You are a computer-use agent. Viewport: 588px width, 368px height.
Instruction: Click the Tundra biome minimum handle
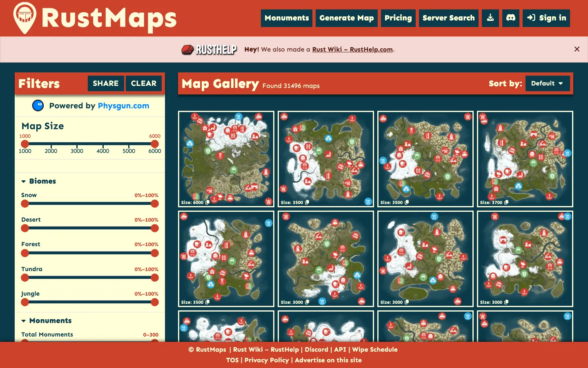pos(25,278)
